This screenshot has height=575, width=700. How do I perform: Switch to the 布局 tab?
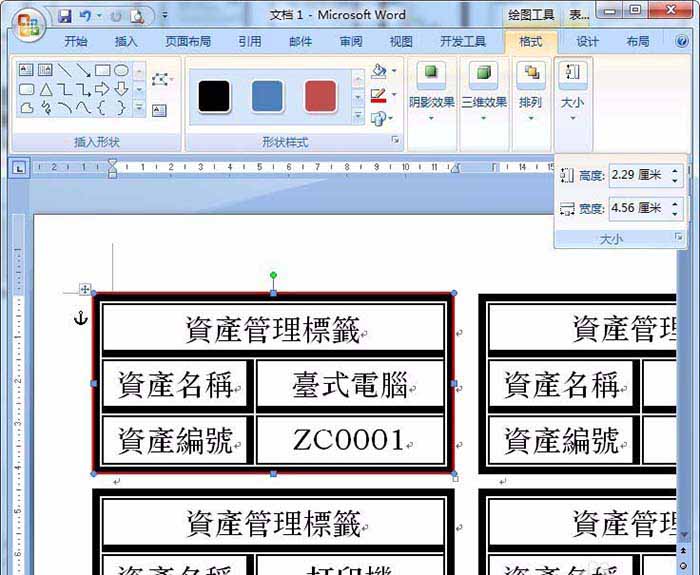pos(638,42)
